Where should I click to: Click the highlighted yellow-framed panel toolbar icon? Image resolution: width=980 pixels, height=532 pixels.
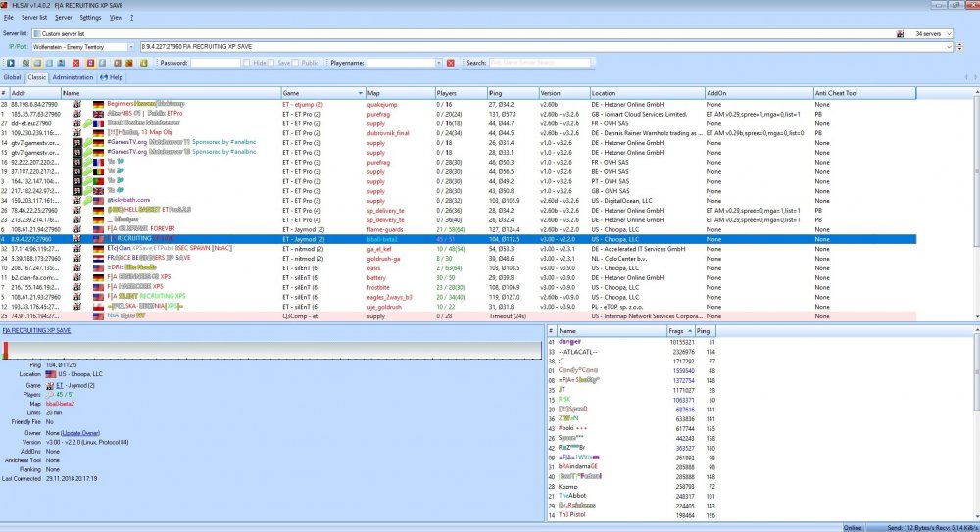[x=37, y=63]
